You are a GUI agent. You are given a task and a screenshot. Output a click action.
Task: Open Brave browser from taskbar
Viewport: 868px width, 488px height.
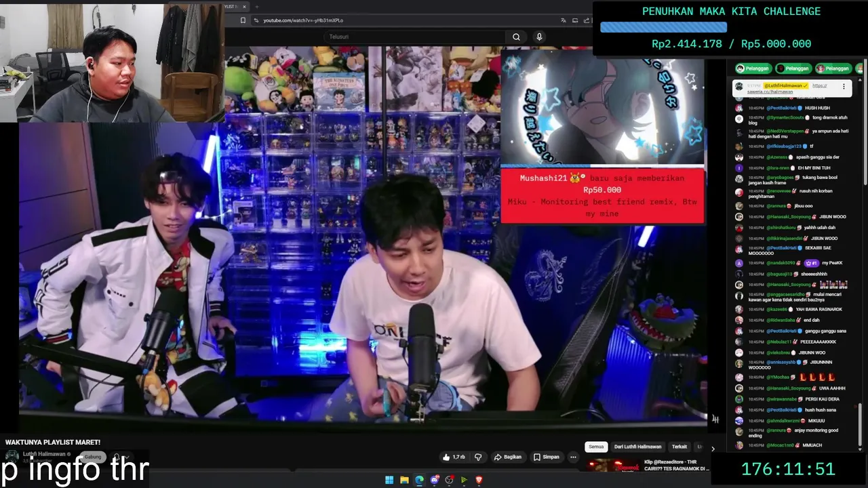479,480
